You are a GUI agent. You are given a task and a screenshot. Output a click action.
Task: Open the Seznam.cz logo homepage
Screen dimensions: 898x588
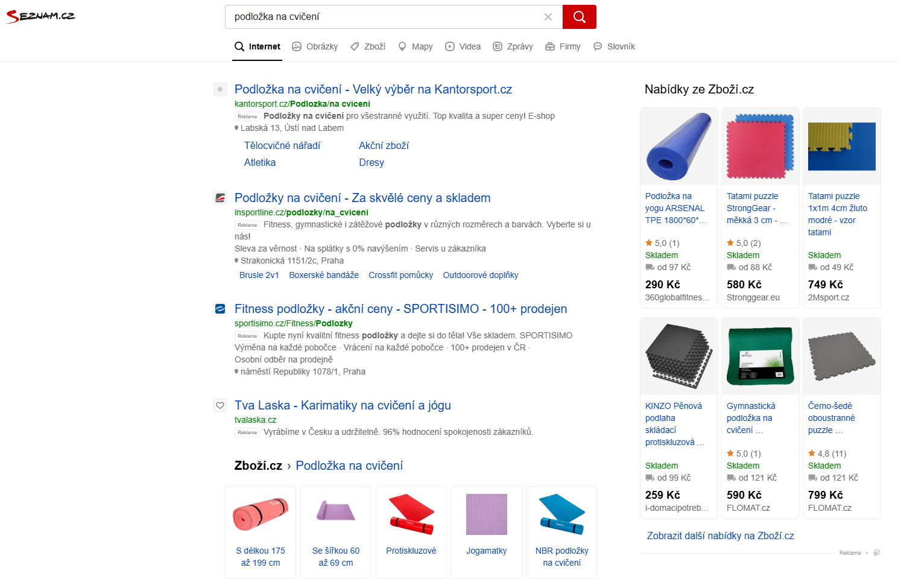point(41,16)
